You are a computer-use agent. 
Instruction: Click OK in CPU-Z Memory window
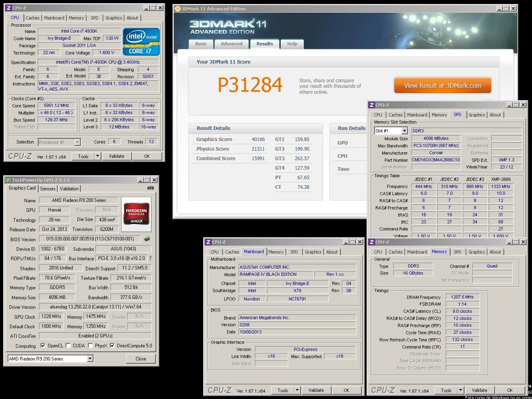(510, 390)
